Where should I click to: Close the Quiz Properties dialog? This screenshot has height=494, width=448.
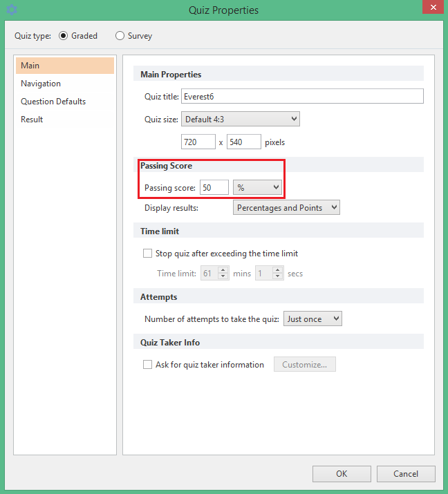(x=433, y=7)
